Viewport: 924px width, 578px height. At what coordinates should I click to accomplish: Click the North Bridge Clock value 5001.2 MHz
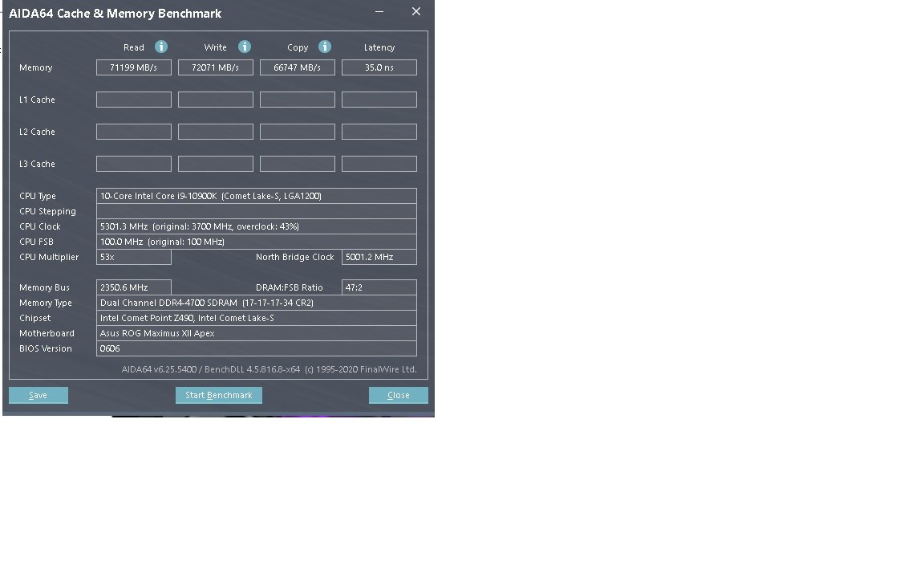379,257
